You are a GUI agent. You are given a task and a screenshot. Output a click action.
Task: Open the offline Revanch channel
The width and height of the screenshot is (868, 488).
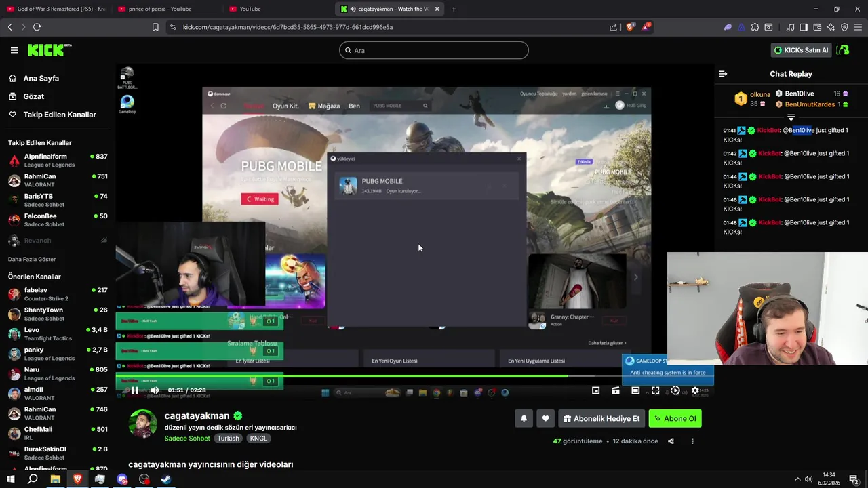pyautogui.click(x=58, y=241)
